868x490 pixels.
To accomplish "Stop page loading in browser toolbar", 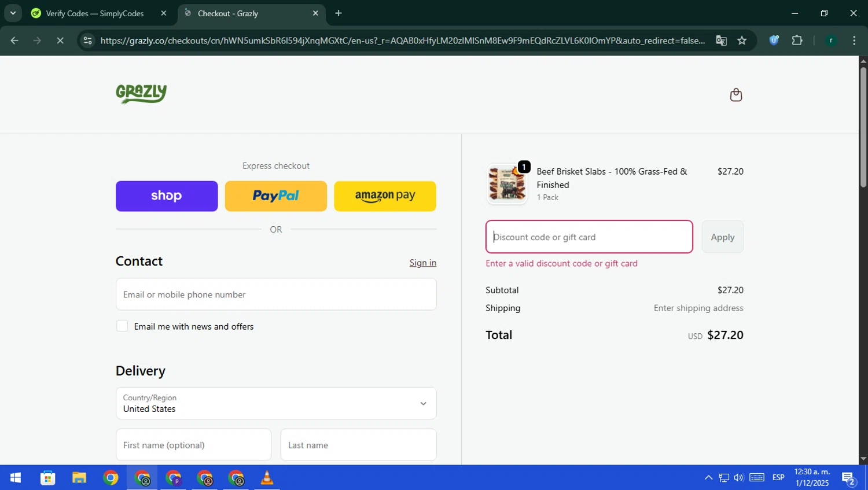I will coord(60,40).
